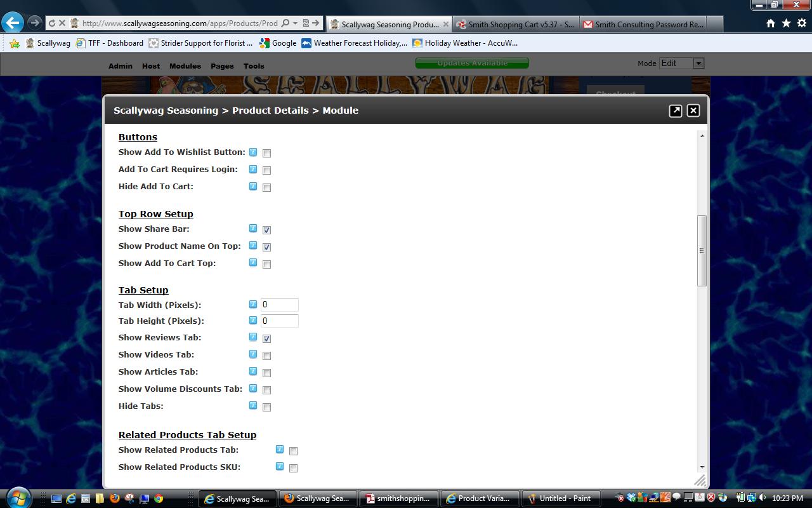Switch to Smith Shopping Cart v5.37 tab
The height and width of the screenshot is (508, 812).
coord(515,24)
